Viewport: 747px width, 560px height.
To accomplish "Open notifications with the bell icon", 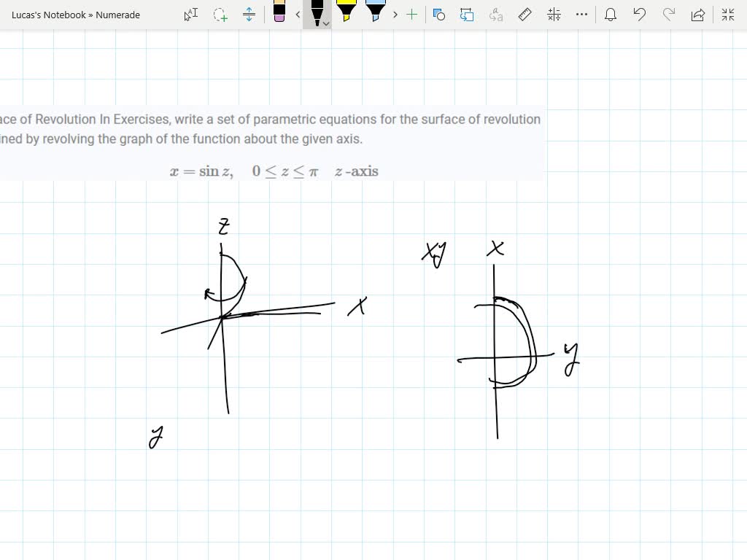I will click(611, 15).
